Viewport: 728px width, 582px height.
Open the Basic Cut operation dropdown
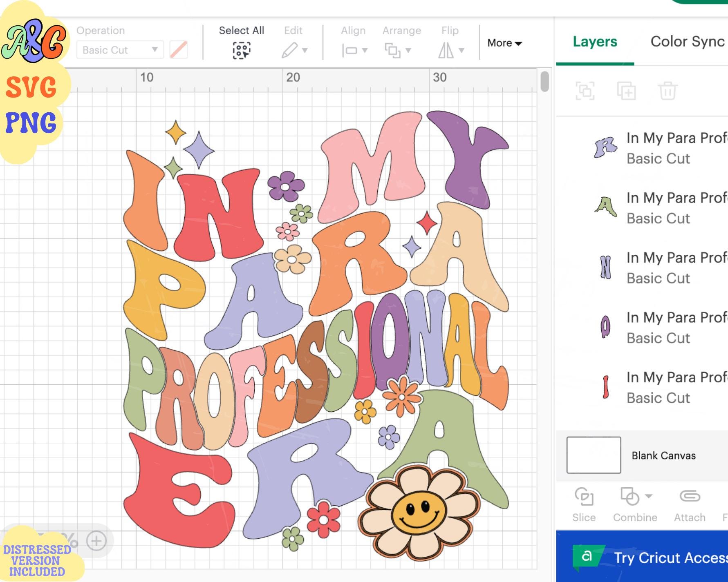point(120,50)
